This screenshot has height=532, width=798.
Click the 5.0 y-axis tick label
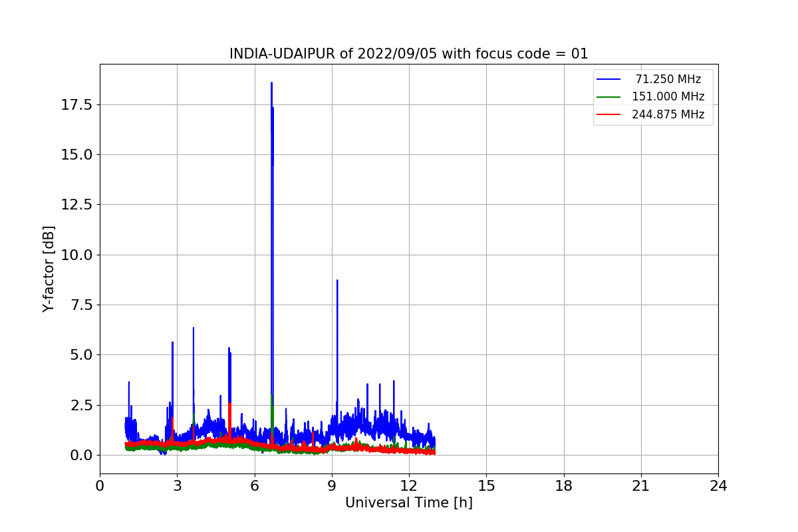81,354
